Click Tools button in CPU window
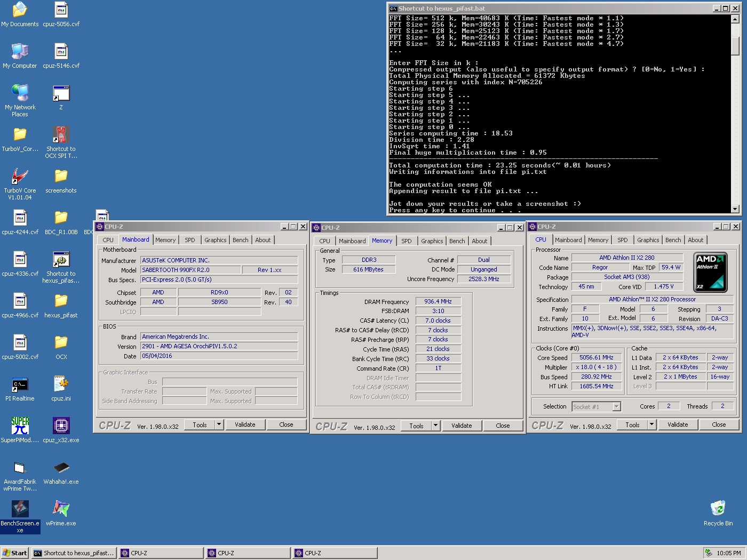 tap(632, 425)
